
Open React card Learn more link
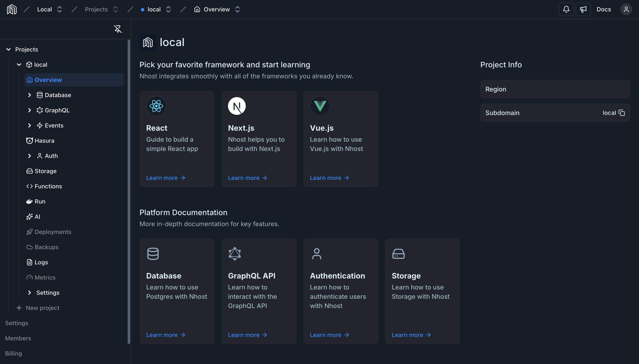pyautogui.click(x=166, y=178)
